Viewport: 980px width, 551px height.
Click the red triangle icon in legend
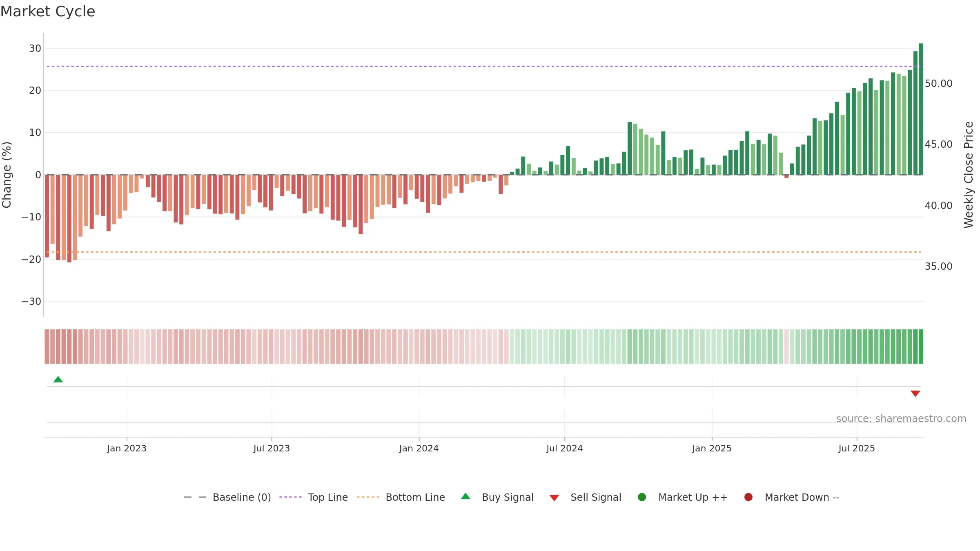pos(554,498)
